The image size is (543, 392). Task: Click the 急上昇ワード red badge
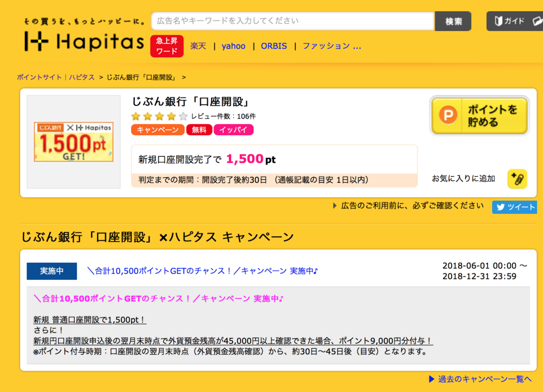coord(167,46)
